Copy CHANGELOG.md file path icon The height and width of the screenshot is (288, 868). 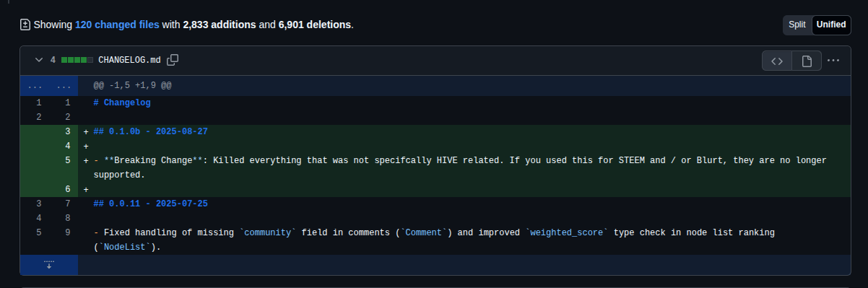173,60
